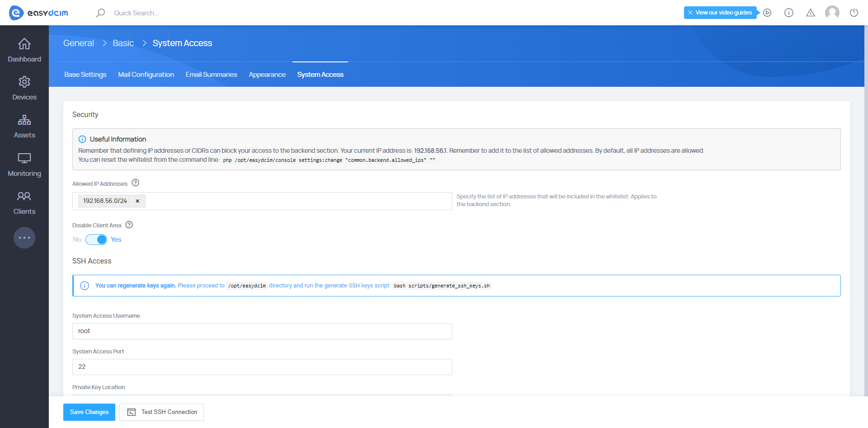Toggle the Disable Client Area switch
The width and height of the screenshot is (868, 428).
(96, 240)
